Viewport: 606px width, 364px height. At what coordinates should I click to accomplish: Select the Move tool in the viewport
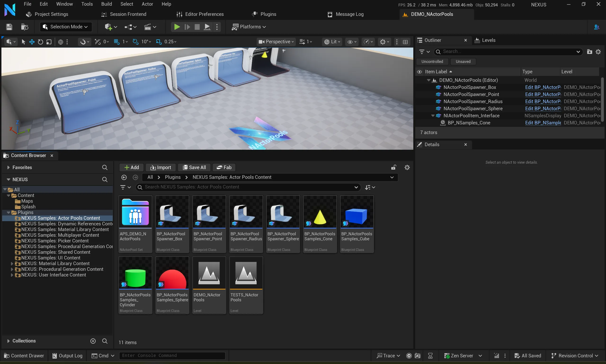[32, 42]
